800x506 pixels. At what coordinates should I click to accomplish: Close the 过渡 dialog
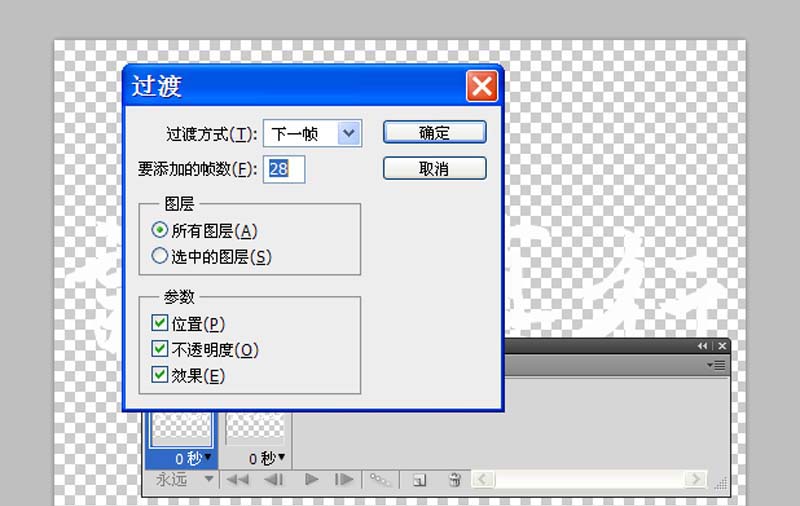pyautogui.click(x=482, y=86)
